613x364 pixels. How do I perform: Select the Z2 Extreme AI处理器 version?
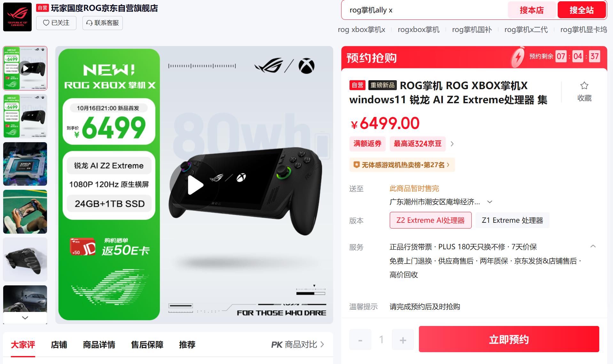[430, 220]
